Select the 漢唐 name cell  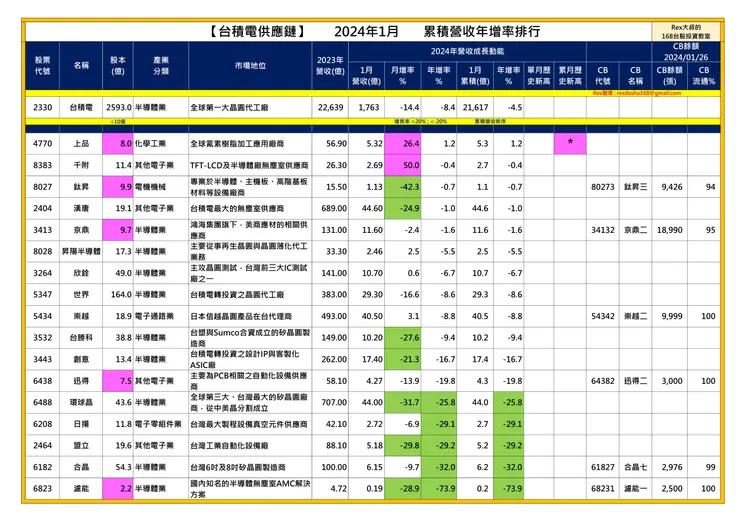[x=81, y=208]
